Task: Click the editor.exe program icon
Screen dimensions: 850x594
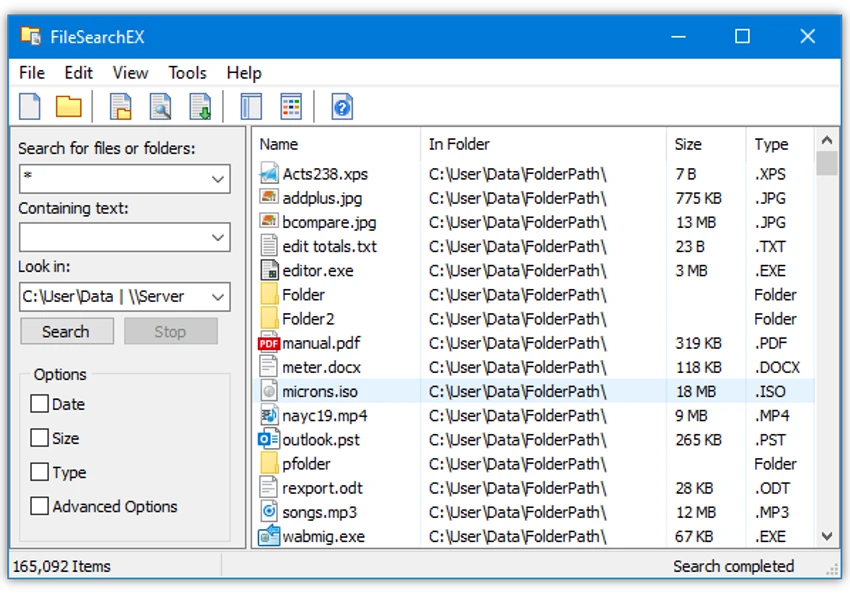Action: coord(269,270)
